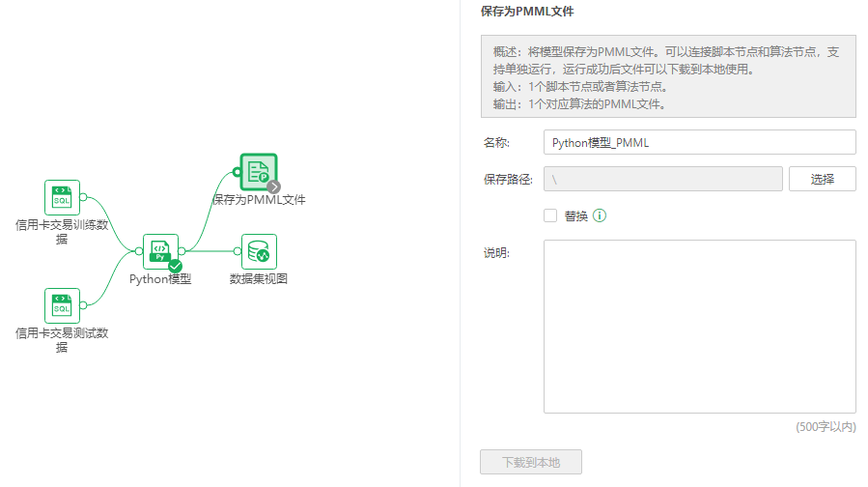Click inside the 说明 text area
This screenshot has height=487, width=868.
tap(699, 327)
